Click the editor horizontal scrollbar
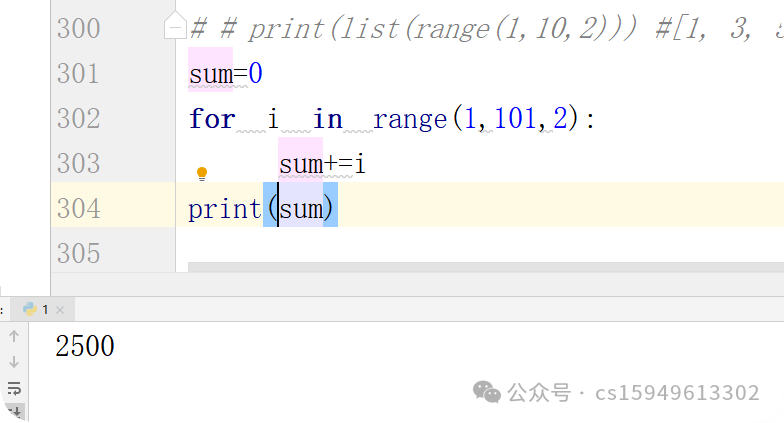The height and width of the screenshot is (423, 784). (x=486, y=267)
